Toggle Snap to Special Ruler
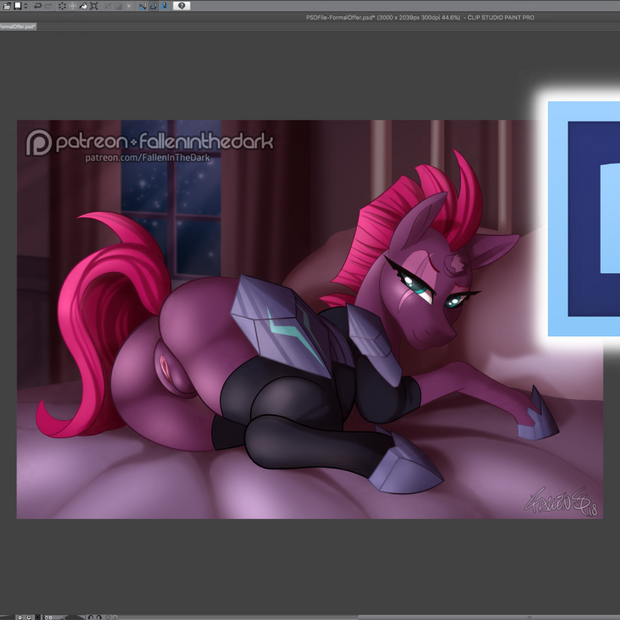The height and width of the screenshot is (620, 620). 153,6
